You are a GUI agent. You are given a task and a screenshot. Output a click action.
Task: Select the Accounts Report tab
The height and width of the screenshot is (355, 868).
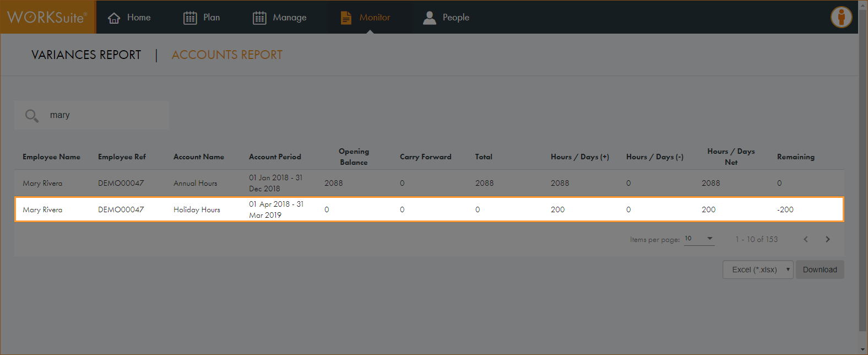[x=227, y=55]
